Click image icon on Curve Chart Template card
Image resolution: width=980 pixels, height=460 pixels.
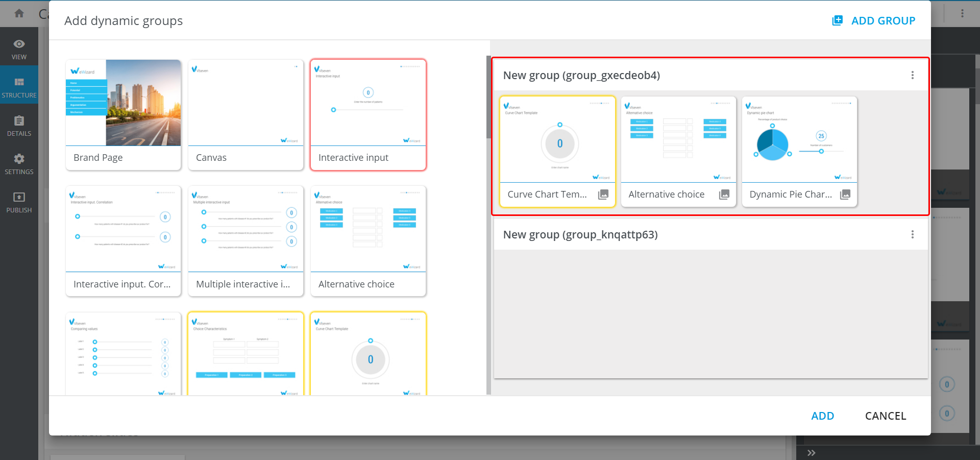coord(603,195)
